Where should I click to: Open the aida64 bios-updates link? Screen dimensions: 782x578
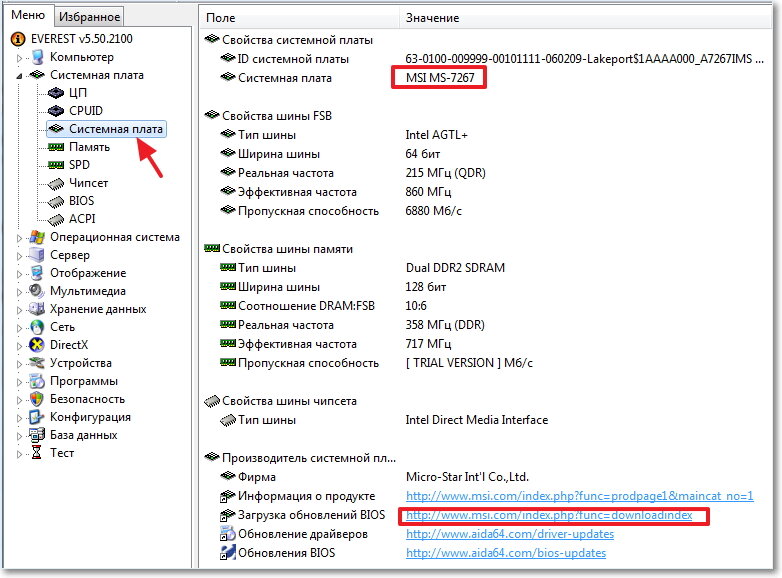click(x=506, y=553)
